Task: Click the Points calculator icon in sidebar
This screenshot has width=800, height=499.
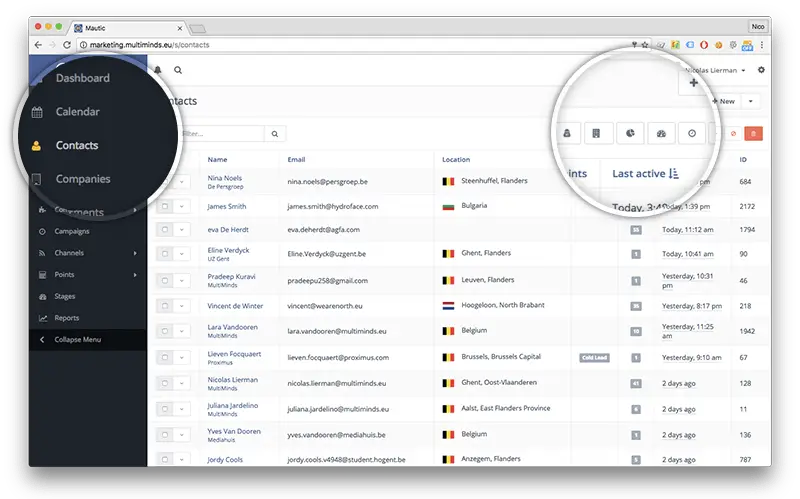Action: [x=42, y=275]
